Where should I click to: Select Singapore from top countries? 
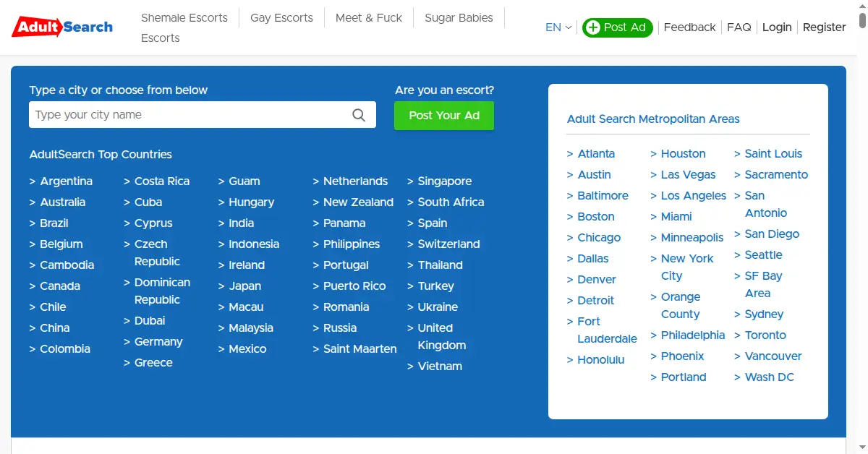click(445, 181)
